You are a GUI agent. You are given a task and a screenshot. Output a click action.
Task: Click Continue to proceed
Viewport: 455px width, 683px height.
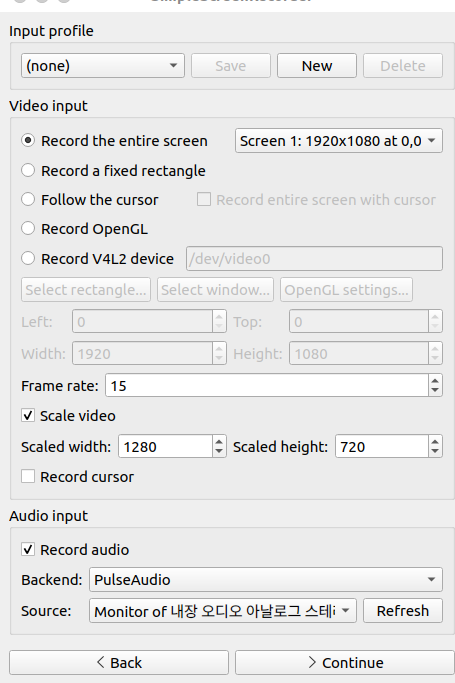[x=345, y=663]
